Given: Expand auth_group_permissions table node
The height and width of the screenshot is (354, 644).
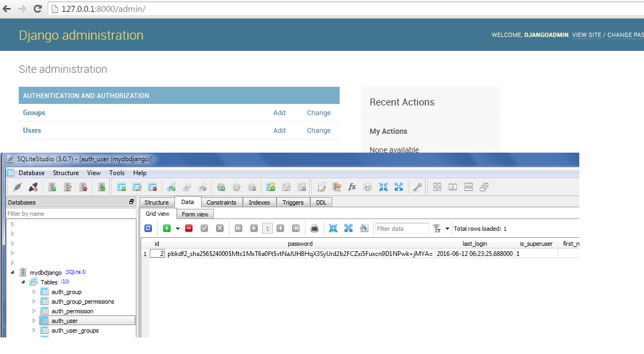Looking at the screenshot, I should point(34,302).
